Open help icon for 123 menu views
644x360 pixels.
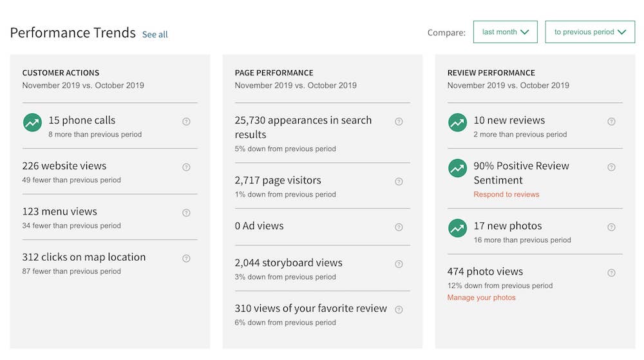[186, 213]
